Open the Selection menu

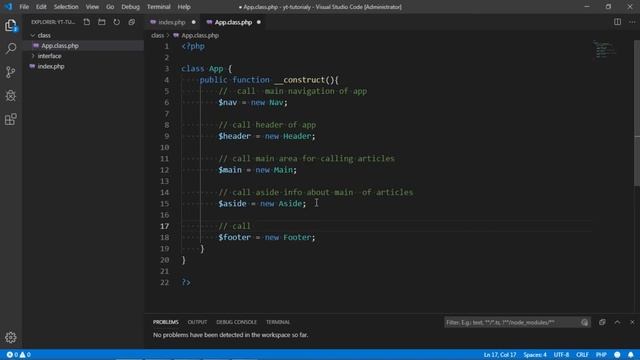click(x=66, y=7)
